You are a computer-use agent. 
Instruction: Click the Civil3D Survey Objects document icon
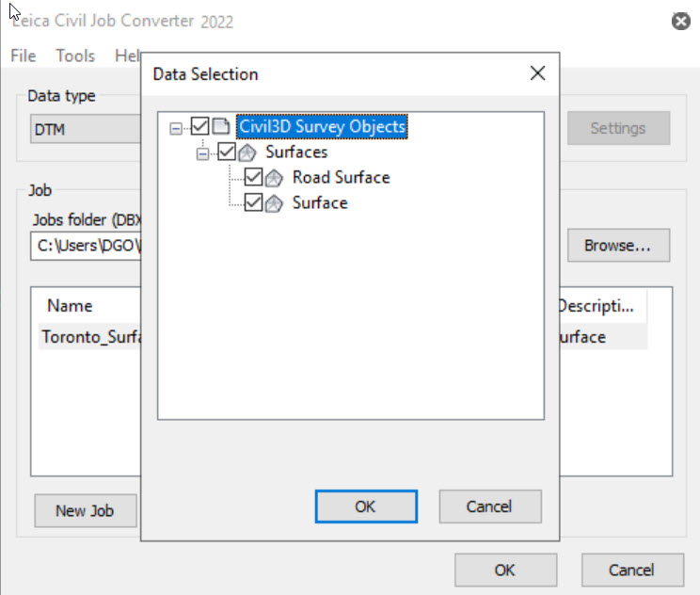pyautogui.click(x=221, y=126)
